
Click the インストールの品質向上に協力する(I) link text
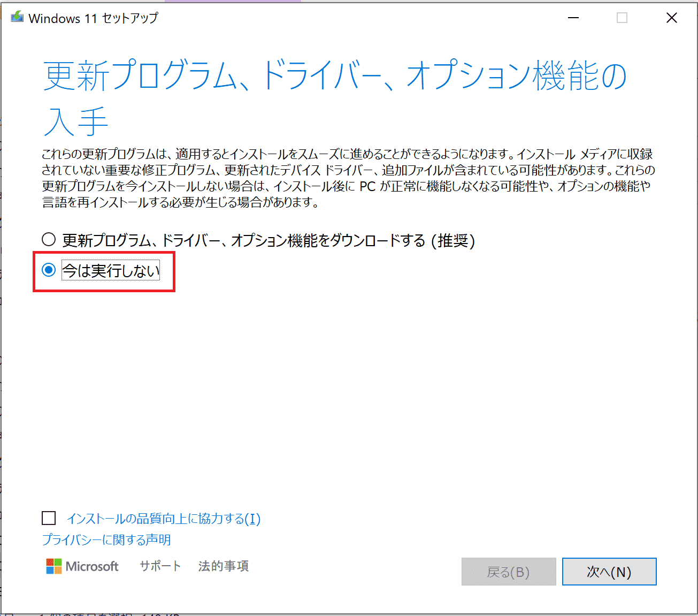tap(164, 518)
